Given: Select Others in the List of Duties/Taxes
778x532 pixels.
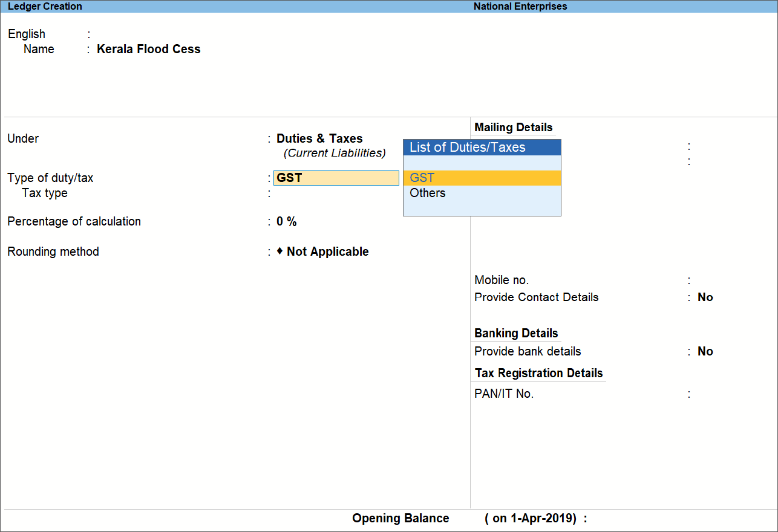Looking at the screenshot, I should [427, 193].
